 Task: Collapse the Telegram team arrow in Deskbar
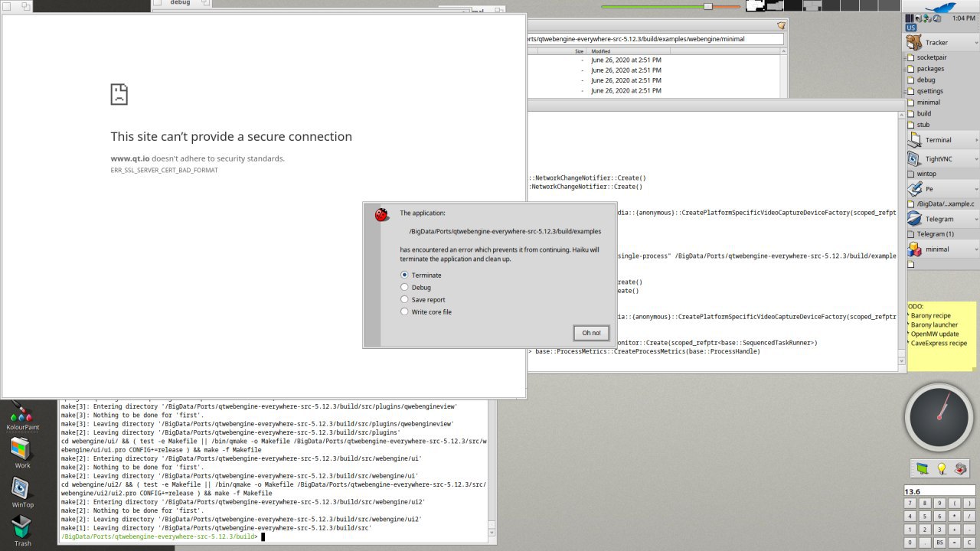point(976,219)
